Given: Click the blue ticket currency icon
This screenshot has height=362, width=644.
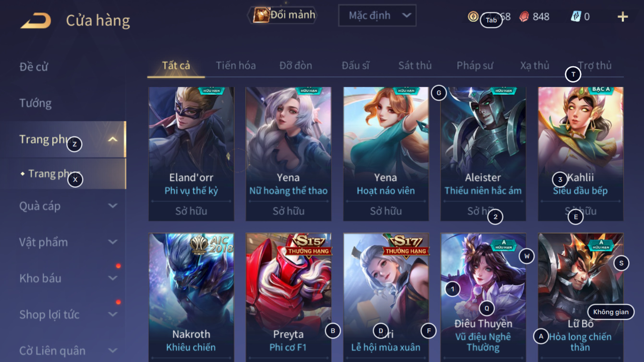Looking at the screenshot, I should coord(576,16).
